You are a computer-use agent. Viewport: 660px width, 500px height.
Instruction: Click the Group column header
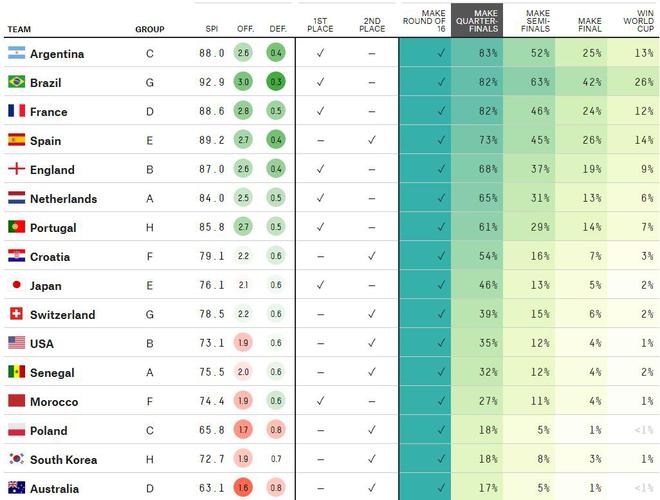click(150, 30)
